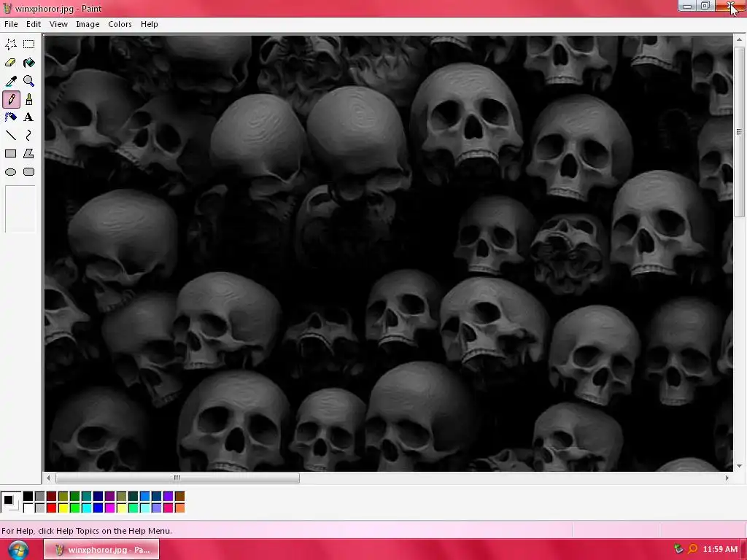This screenshot has width=747, height=560.
Task: Select the Airbrush spray tool
Action: coord(10,117)
